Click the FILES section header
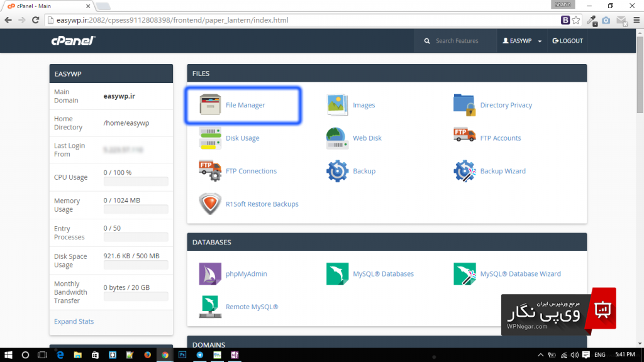 tap(387, 74)
